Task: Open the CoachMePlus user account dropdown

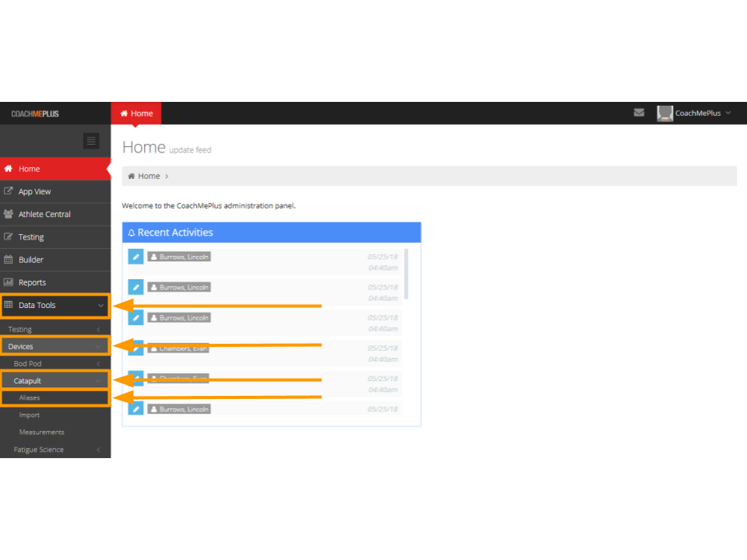Action: [694, 114]
